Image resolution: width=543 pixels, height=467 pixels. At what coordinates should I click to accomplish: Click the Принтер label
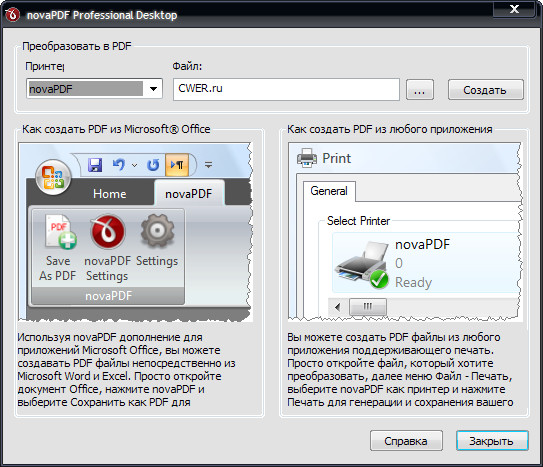(x=45, y=66)
